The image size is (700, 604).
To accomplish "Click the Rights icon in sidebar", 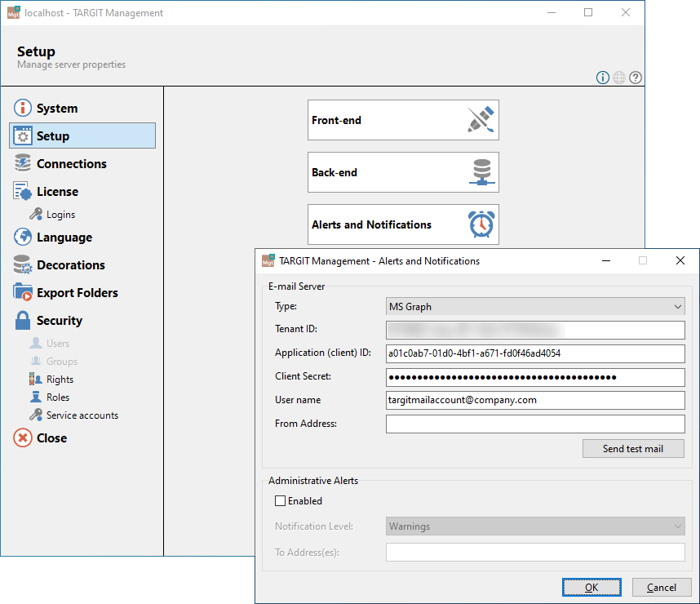I will click(x=36, y=380).
